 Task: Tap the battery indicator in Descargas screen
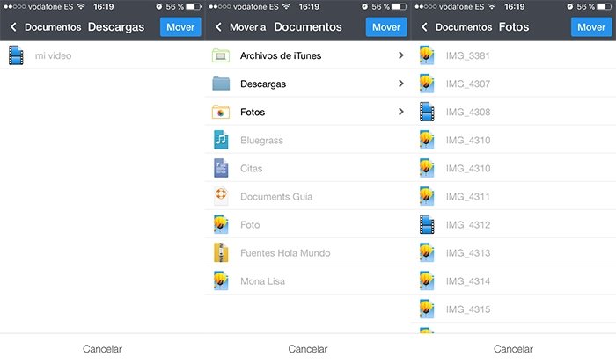coord(194,7)
